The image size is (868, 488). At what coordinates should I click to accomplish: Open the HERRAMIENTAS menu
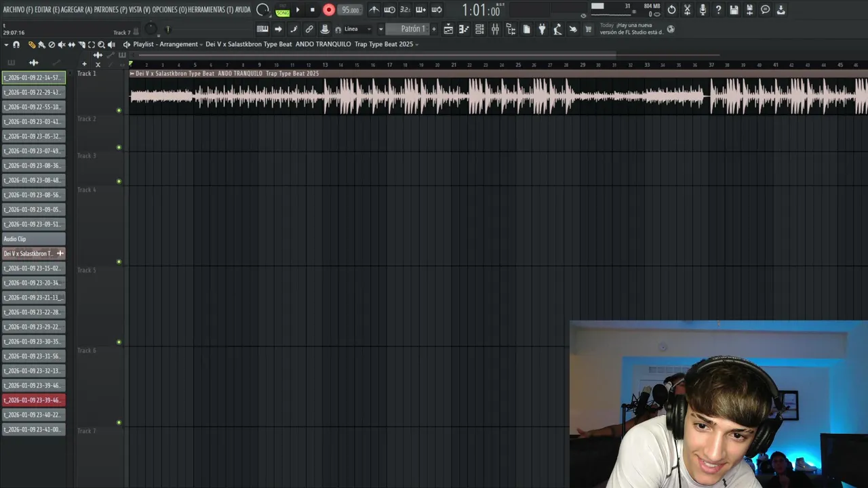click(x=210, y=9)
